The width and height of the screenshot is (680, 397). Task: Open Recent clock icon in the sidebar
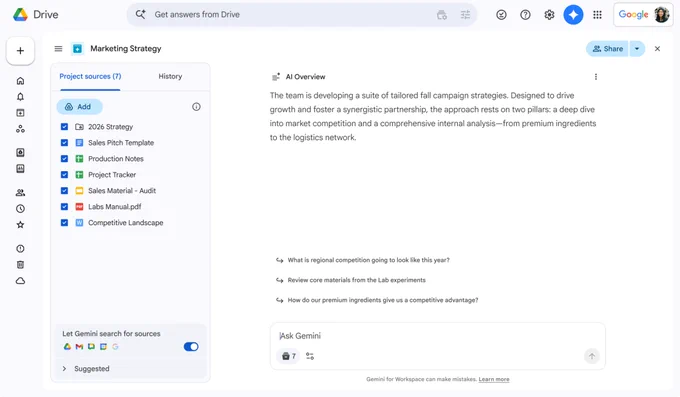(20, 209)
